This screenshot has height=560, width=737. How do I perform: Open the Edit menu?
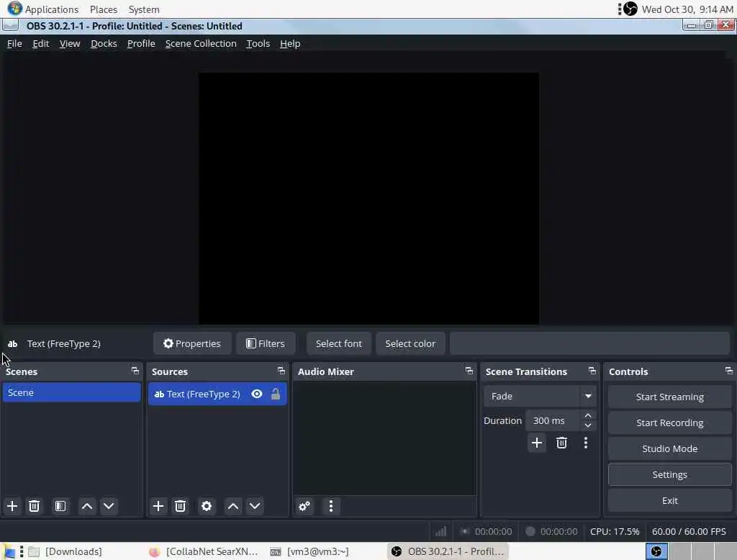click(41, 43)
